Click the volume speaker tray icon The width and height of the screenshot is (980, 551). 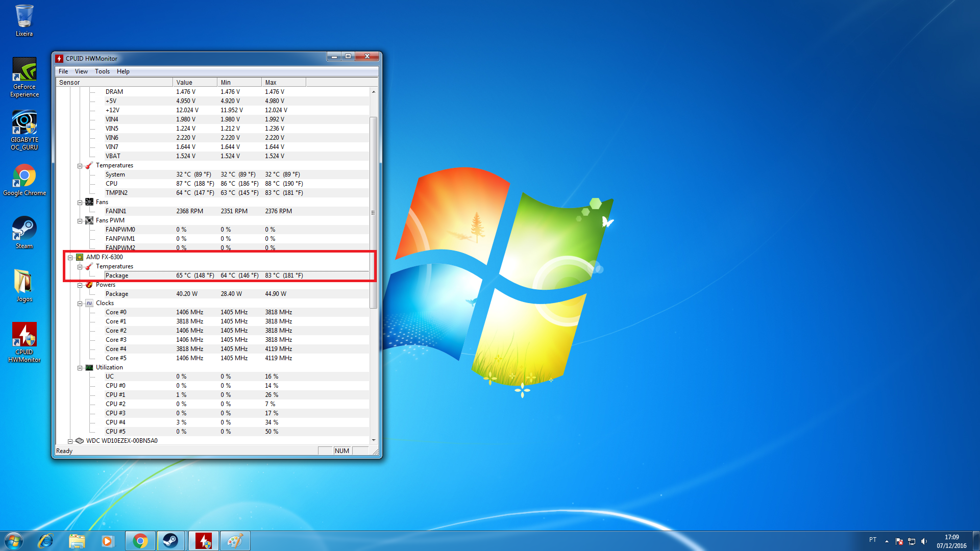tap(924, 541)
